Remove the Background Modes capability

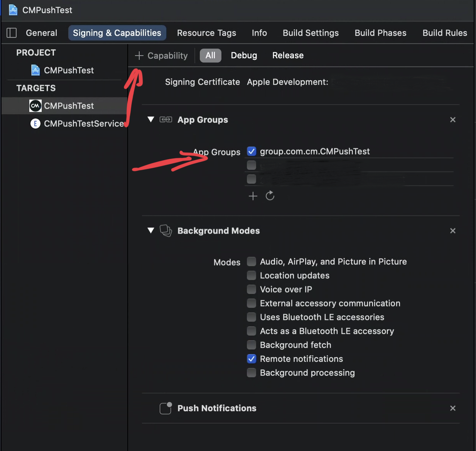[x=453, y=231]
